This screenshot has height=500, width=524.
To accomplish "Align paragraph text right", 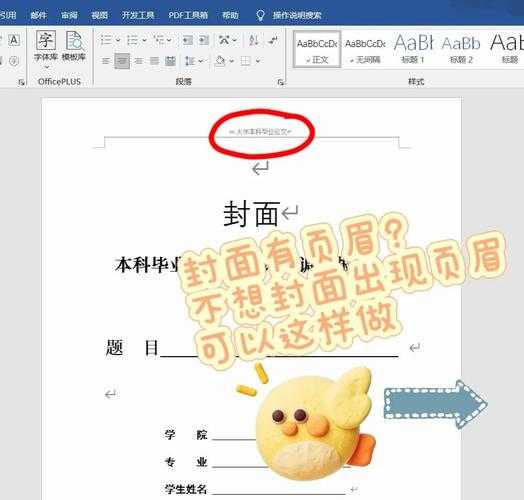I will click(138, 61).
